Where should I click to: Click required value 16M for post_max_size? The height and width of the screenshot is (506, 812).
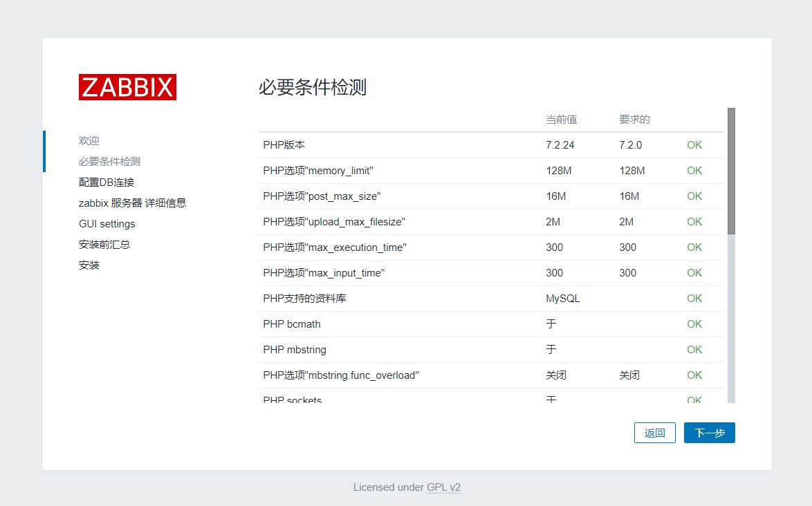click(x=629, y=196)
